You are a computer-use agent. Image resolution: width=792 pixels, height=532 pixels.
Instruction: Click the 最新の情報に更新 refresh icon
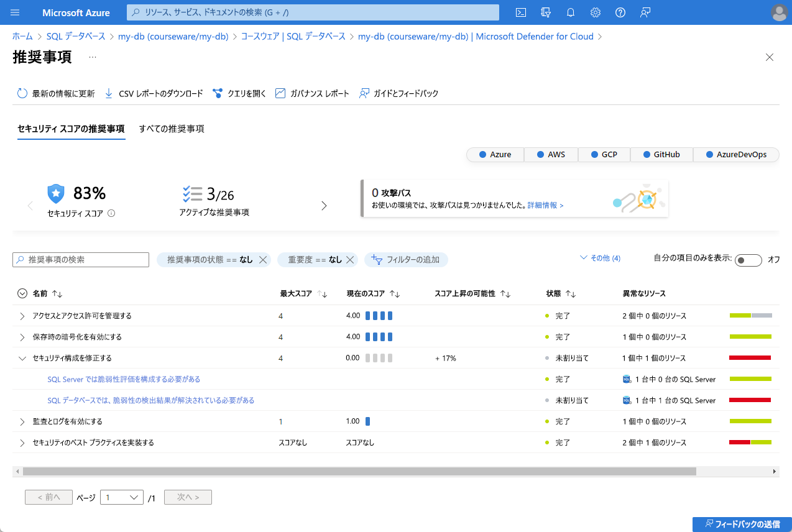[22, 93]
